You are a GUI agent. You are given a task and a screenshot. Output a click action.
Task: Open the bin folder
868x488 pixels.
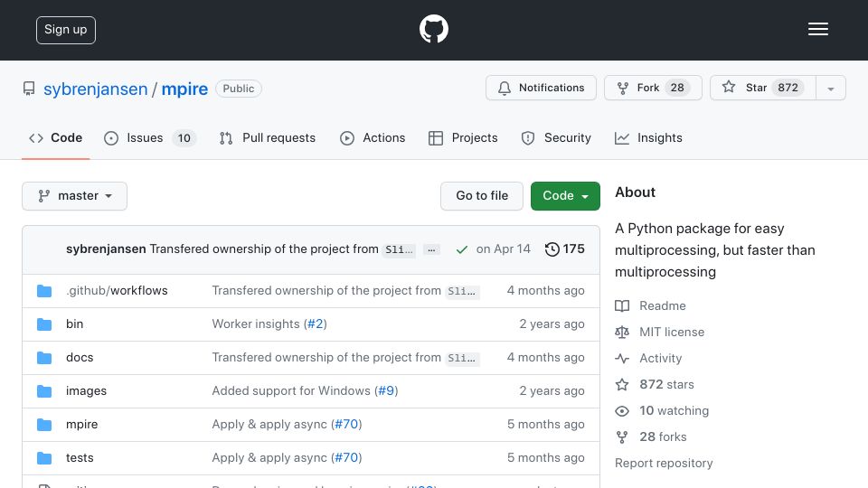[75, 324]
